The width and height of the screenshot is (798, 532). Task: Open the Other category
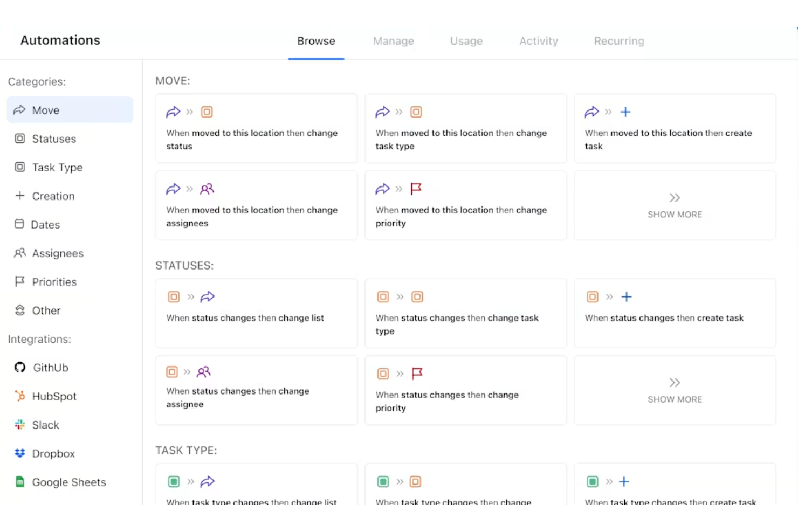click(x=46, y=310)
